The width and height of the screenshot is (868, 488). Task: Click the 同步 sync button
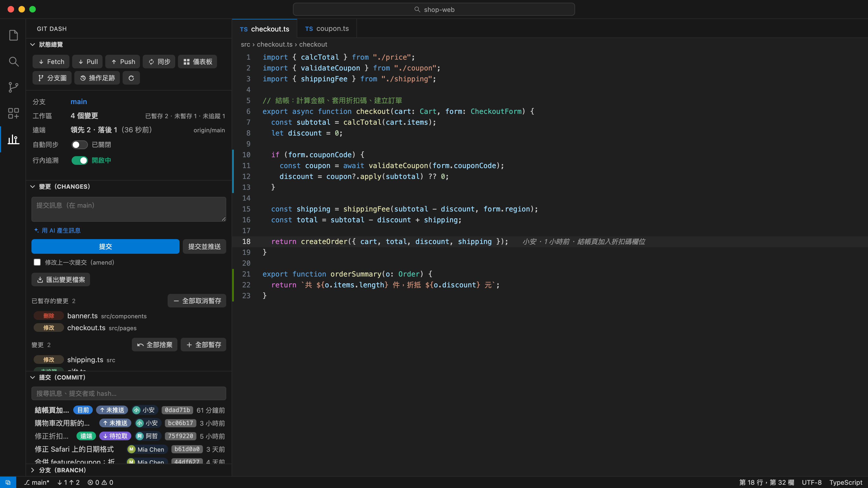[159, 62]
